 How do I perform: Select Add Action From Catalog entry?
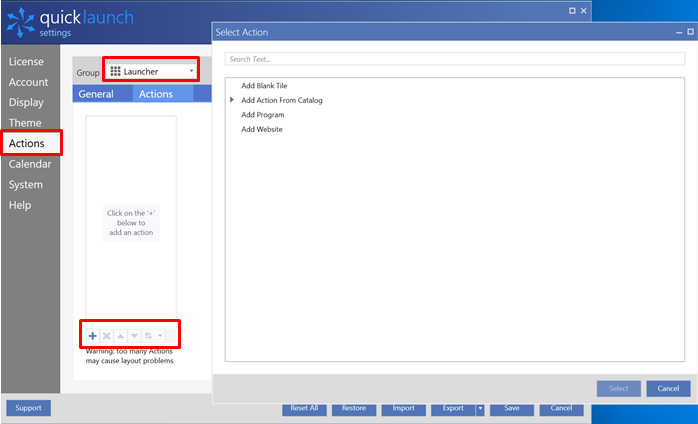tap(282, 100)
